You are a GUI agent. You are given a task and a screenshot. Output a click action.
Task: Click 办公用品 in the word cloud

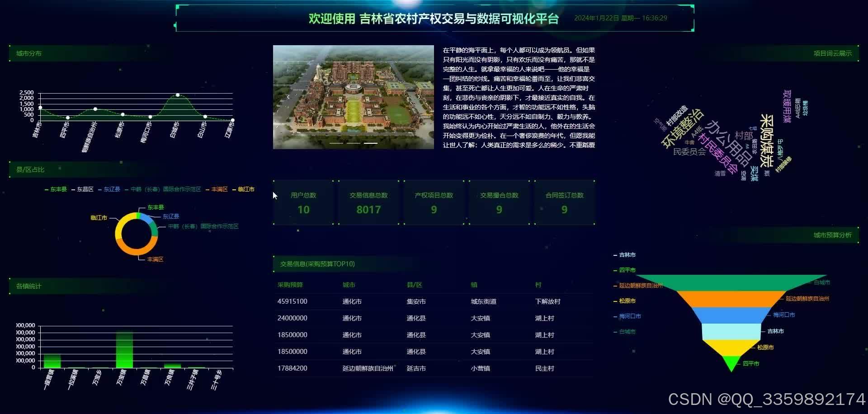coord(729,143)
